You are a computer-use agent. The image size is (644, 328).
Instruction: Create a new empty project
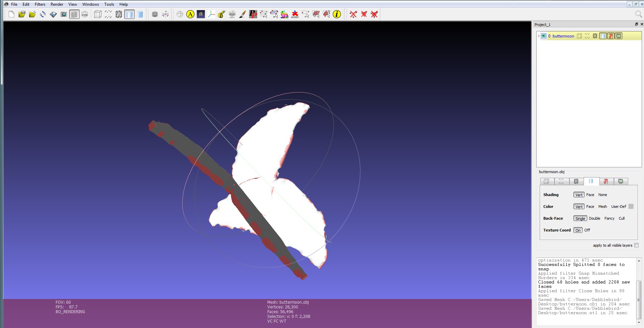(x=11, y=14)
